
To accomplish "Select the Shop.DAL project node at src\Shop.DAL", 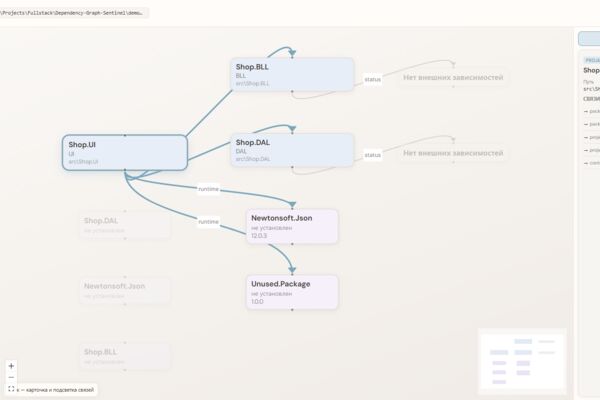I will (x=292, y=150).
